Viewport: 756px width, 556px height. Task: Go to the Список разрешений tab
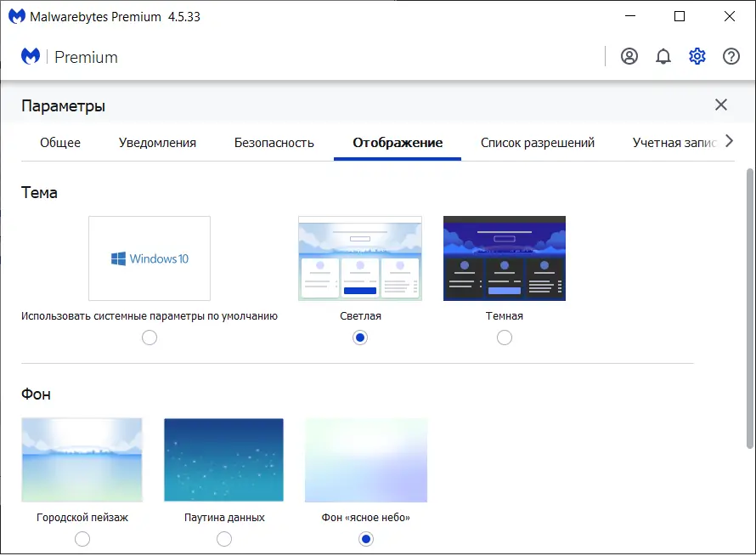point(539,142)
